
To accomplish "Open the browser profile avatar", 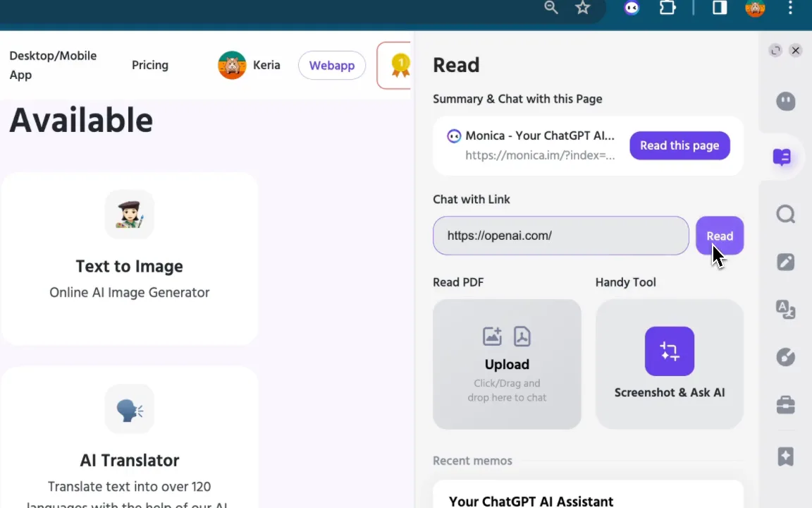I will (755, 8).
